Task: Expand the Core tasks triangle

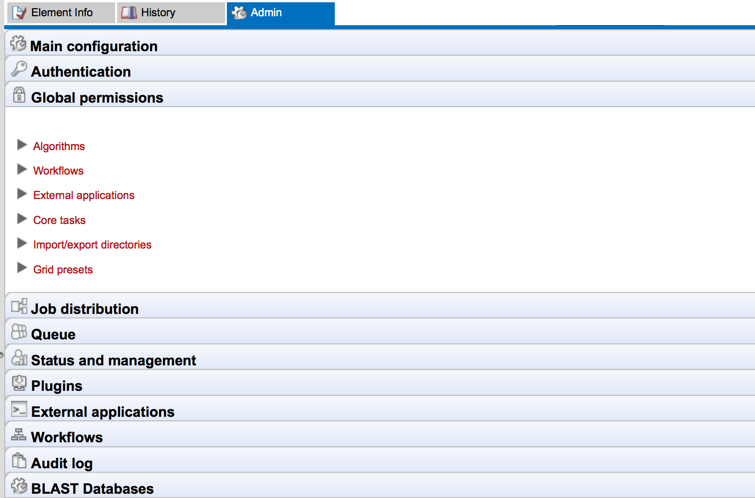Action: click(22, 219)
